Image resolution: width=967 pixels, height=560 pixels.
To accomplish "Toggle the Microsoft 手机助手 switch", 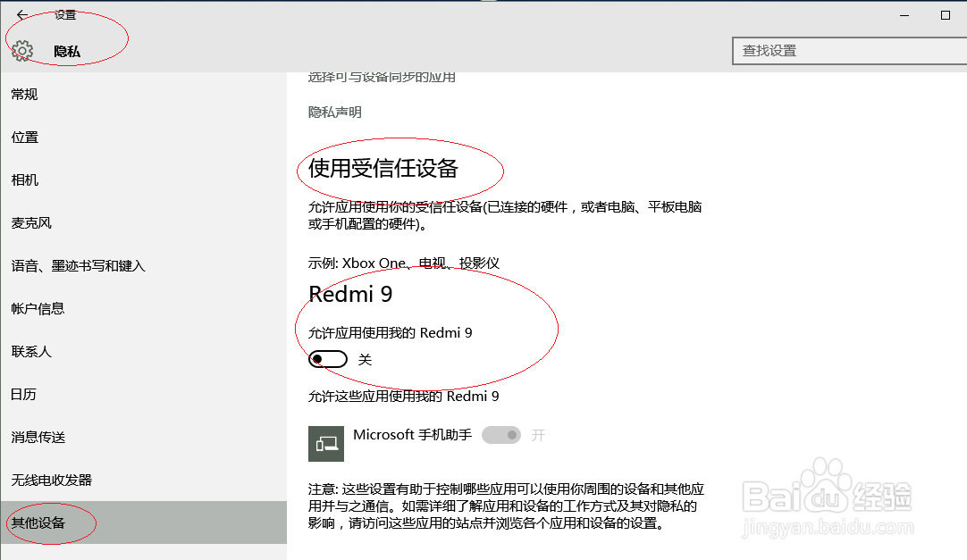I will [501, 435].
